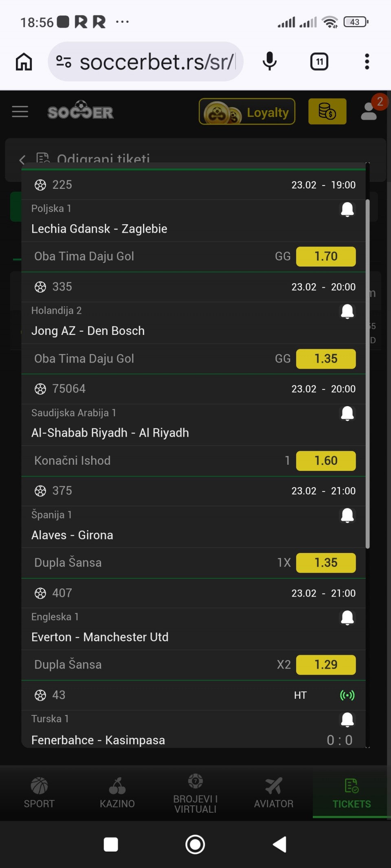The image size is (391, 868).
Task: Tap the live stream icon for Fenerbahce match
Action: (347, 695)
